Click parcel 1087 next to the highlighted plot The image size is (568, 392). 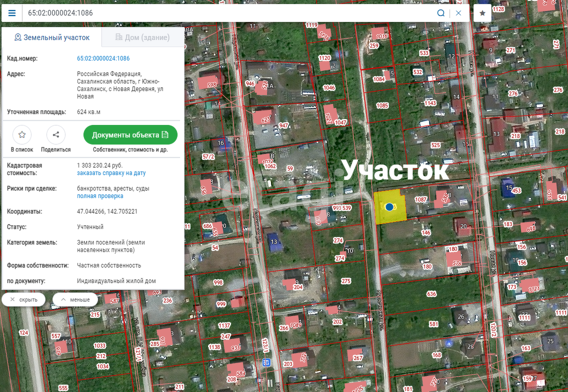point(421,199)
